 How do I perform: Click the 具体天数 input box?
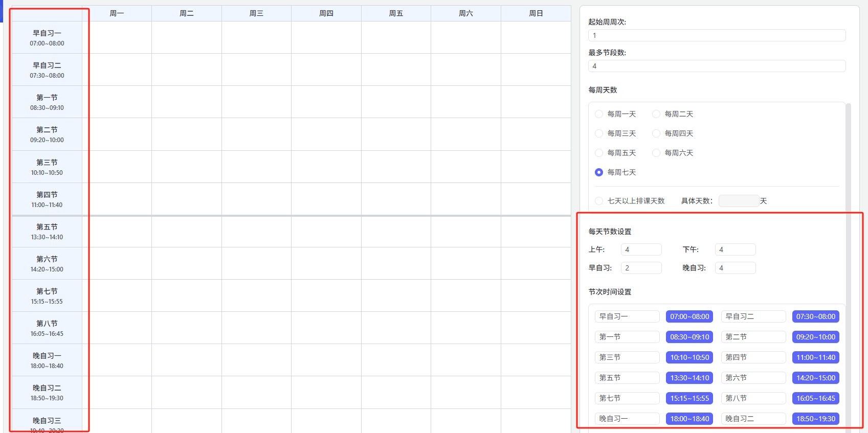click(739, 201)
